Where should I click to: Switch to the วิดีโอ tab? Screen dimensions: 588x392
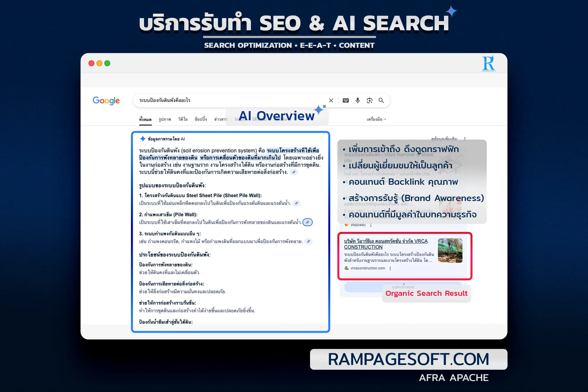183,119
